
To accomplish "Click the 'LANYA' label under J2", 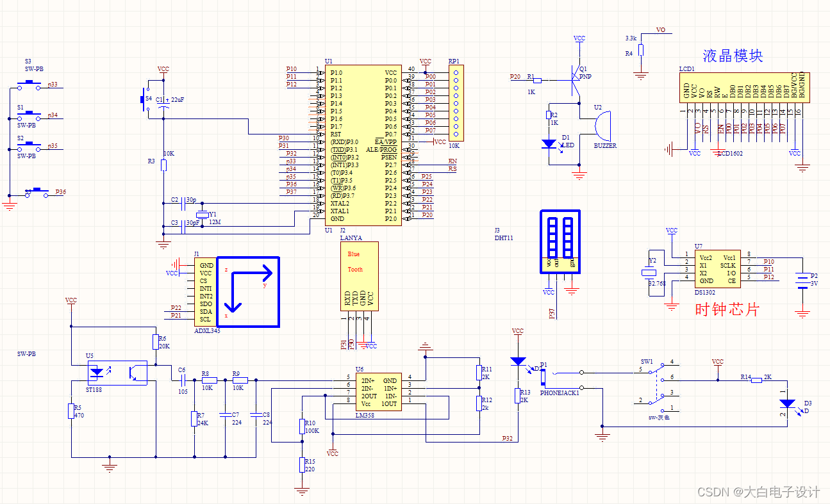I will coord(351,238).
